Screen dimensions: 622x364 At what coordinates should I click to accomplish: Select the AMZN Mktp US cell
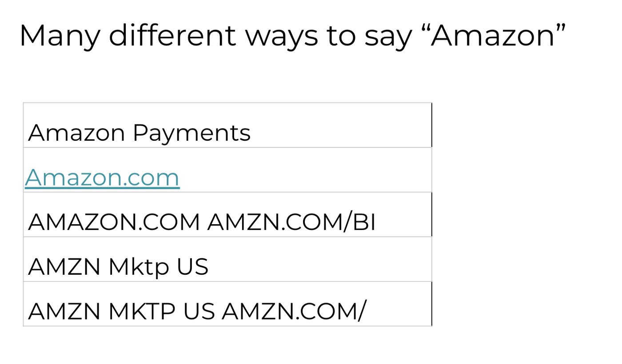(227, 259)
